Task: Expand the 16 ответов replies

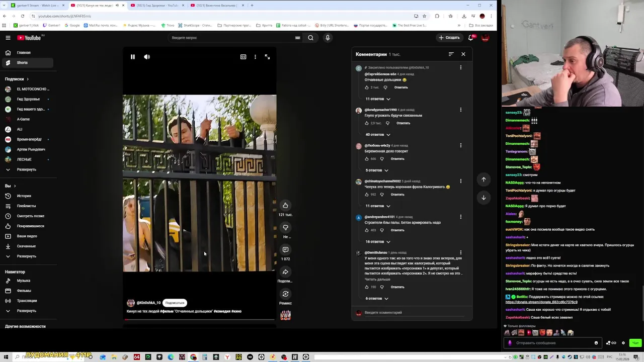Action: [x=378, y=242]
